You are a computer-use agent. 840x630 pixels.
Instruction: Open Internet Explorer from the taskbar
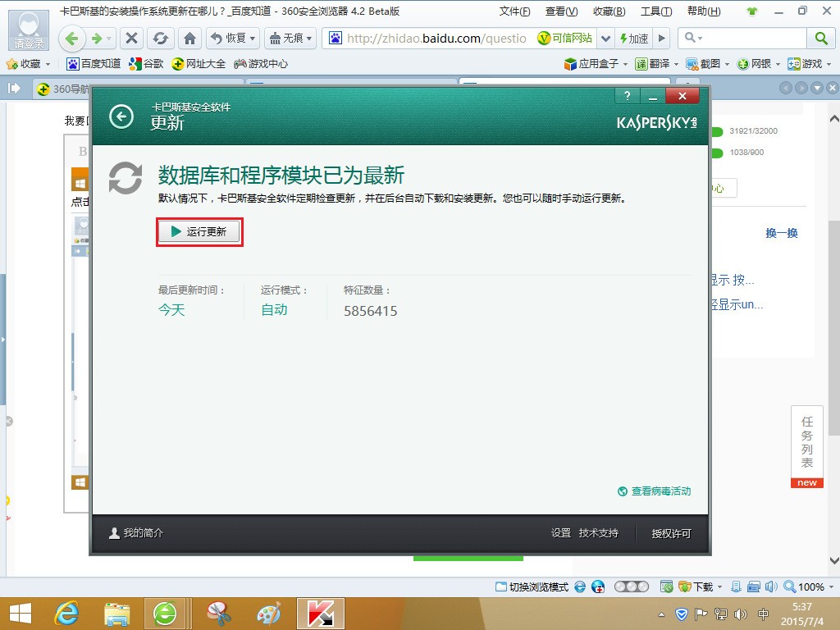click(x=67, y=613)
